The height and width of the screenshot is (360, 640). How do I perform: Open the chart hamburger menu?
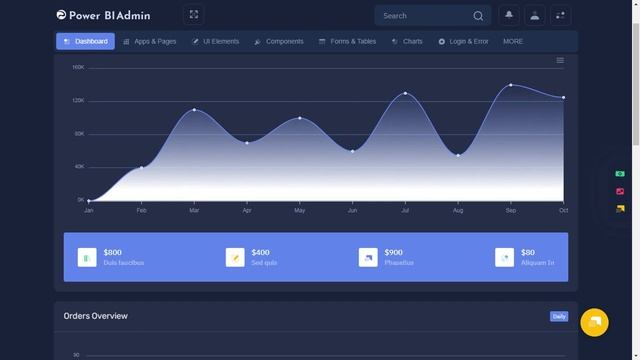coord(560,60)
